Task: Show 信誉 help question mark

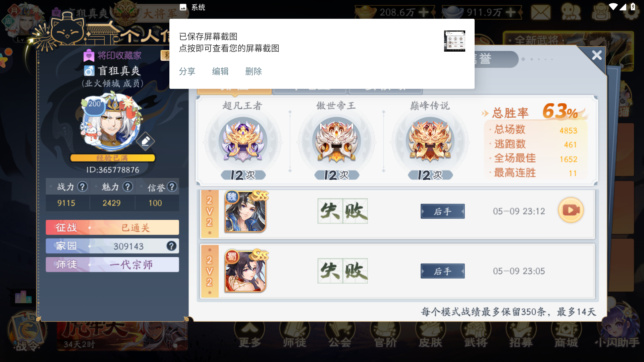Action: pyautogui.click(x=172, y=187)
